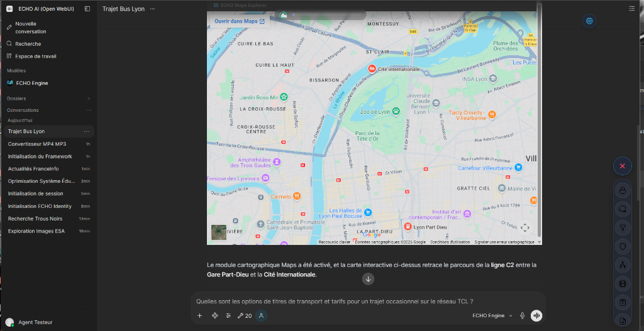Click the film strip icon in floating toolbar
644x331 pixels.
coord(622,284)
